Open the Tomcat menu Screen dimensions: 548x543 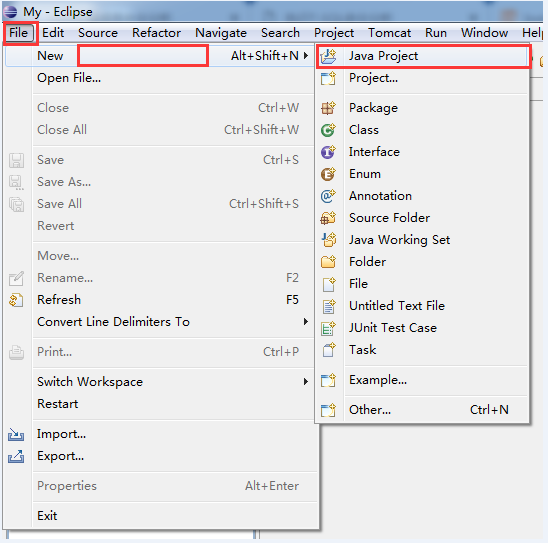[x=389, y=33]
